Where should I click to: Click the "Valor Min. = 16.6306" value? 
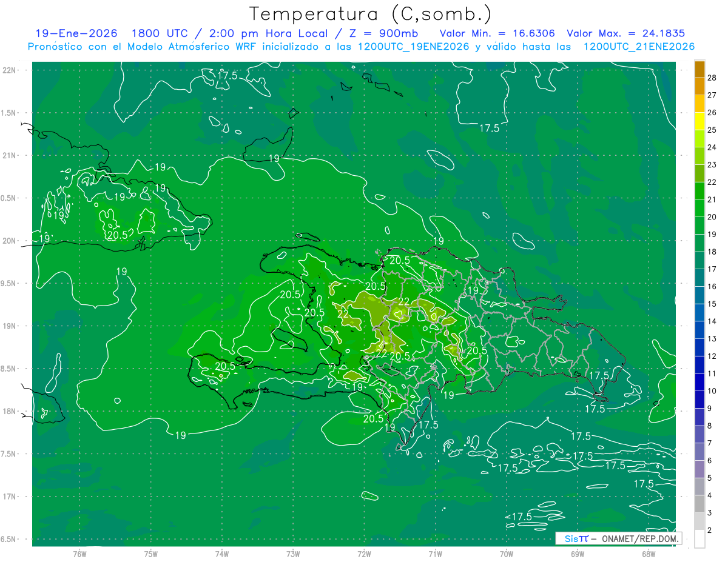click(497, 34)
